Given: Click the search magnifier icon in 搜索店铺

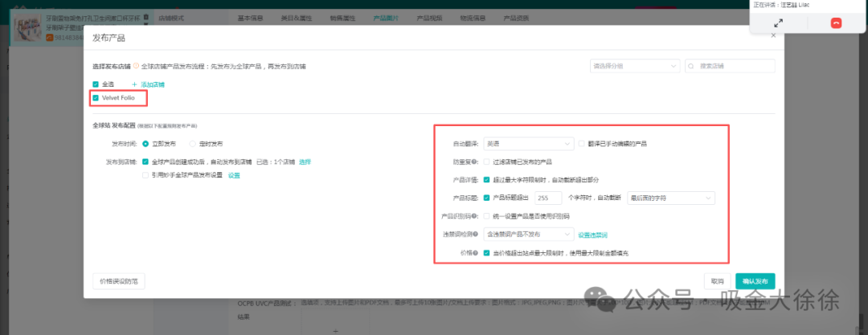Looking at the screenshot, I should coord(691,66).
